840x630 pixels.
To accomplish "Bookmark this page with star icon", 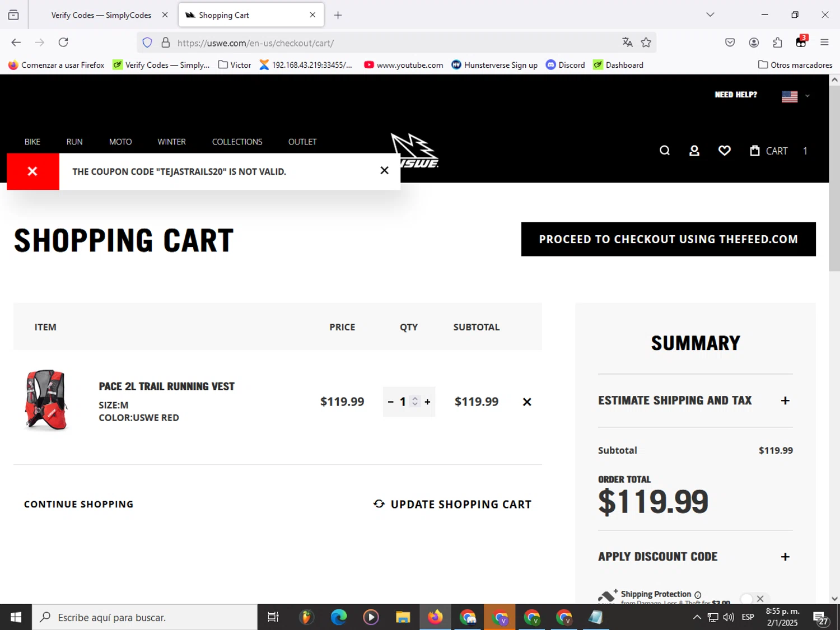I will pos(646,42).
